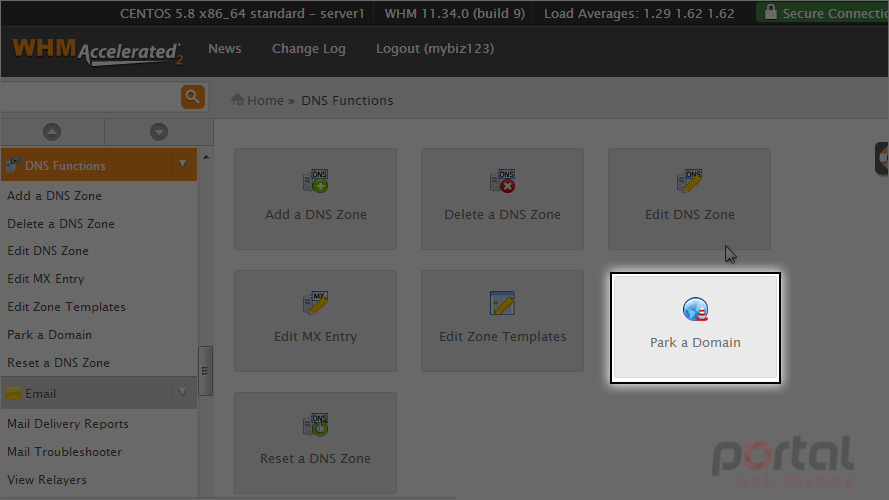889x500 pixels.
Task: Click the expand-all down arrow in sidebar
Action: pos(159,132)
